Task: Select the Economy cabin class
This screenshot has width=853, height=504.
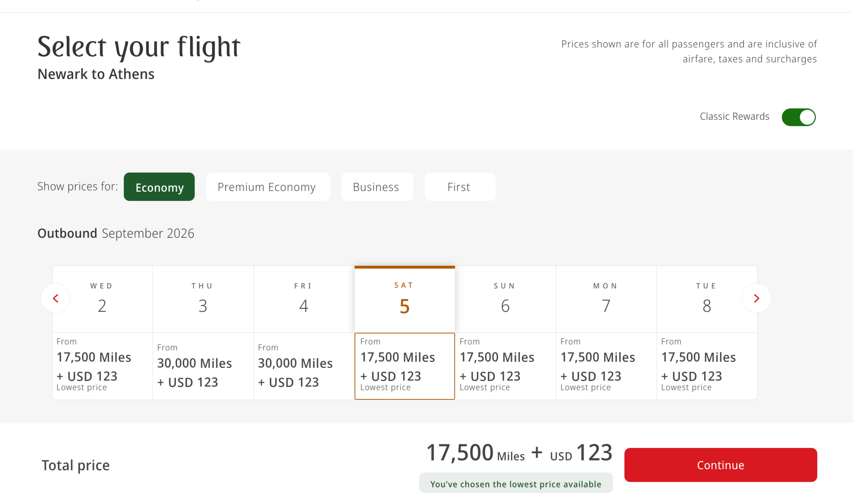Action: [x=159, y=187]
